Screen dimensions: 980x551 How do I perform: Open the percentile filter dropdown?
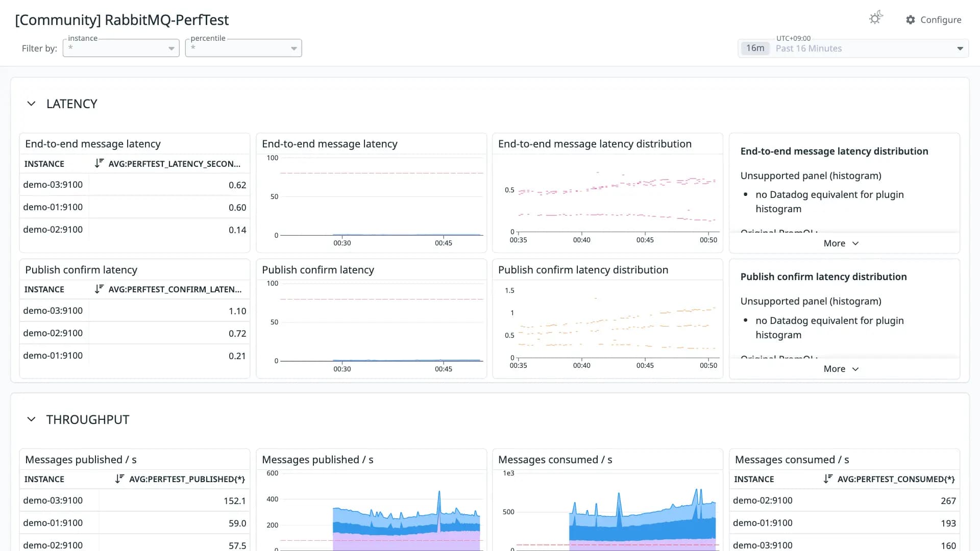tap(243, 48)
